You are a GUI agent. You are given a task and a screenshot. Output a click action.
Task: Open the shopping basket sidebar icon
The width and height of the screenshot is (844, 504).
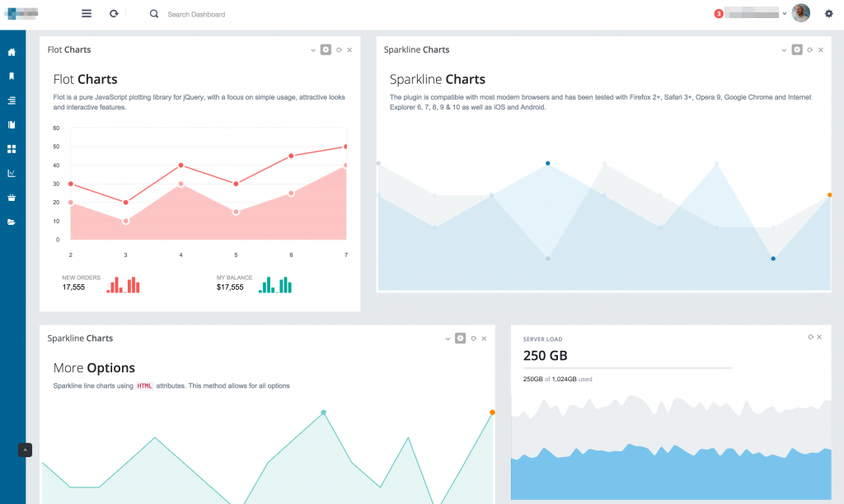[12, 198]
